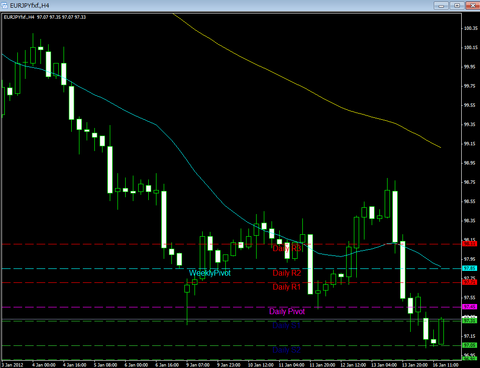The image size is (480, 368).
Task: Click the 100.35 price axis label
Action: pyautogui.click(x=471, y=28)
